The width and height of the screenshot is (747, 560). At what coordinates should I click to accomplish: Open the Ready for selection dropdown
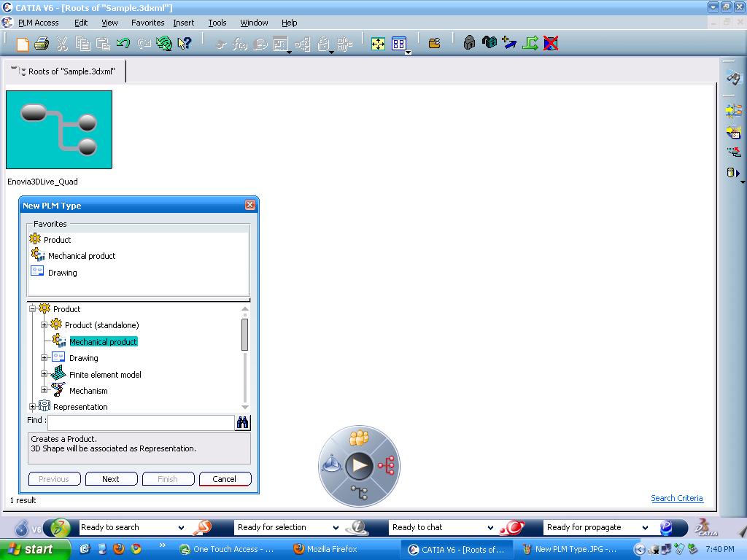click(x=336, y=528)
